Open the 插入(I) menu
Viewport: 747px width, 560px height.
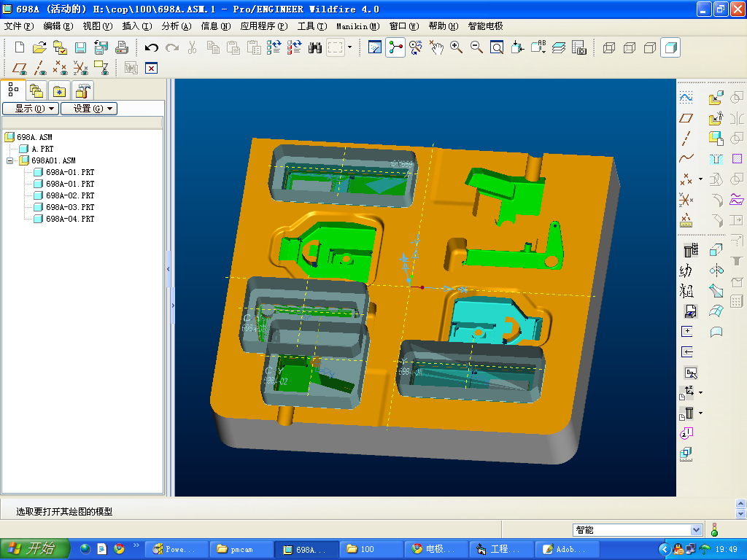pyautogui.click(x=137, y=26)
